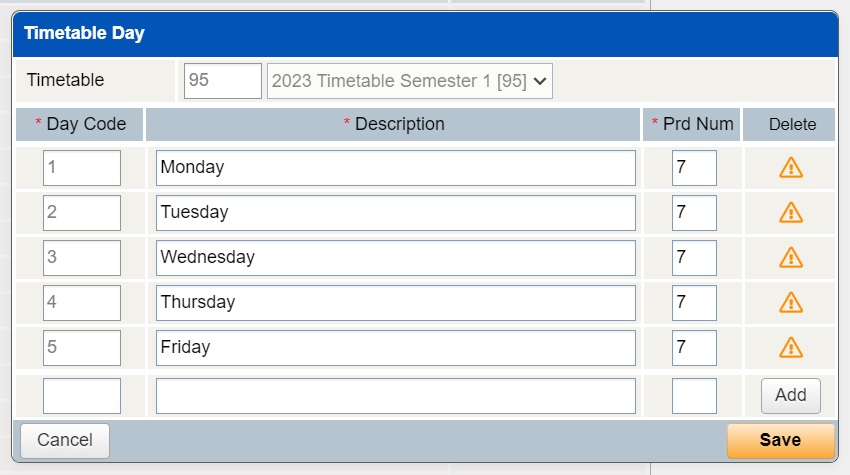The width and height of the screenshot is (850, 475).
Task: Focus the Wednesday description text box
Action: [395, 258]
